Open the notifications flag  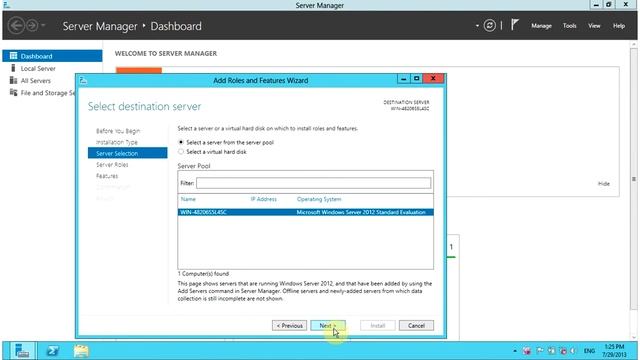click(x=514, y=25)
